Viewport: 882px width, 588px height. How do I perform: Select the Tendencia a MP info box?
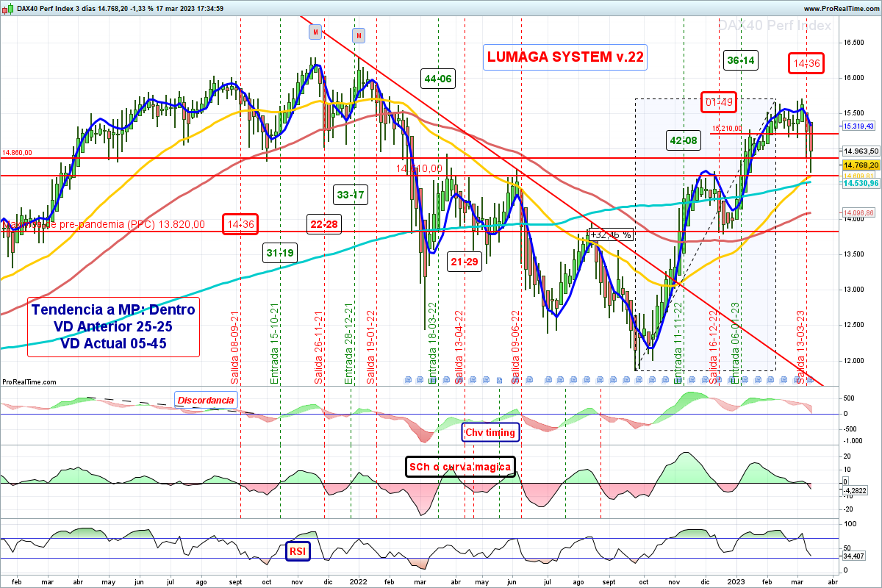(x=113, y=326)
